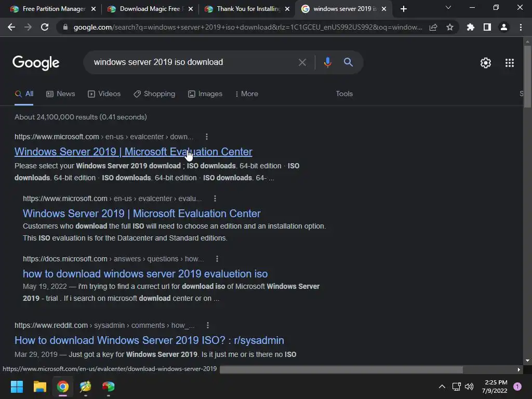Open the first Windows Server 2019 Evaluation Center link
The height and width of the screenshot is (399, 532).
coord(134,152)
